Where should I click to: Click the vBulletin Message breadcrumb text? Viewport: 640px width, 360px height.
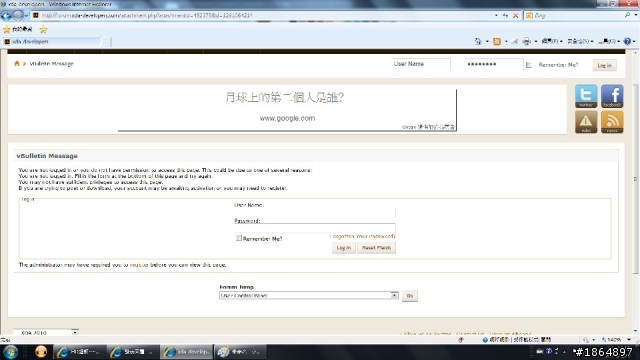[x=51, y=64]
